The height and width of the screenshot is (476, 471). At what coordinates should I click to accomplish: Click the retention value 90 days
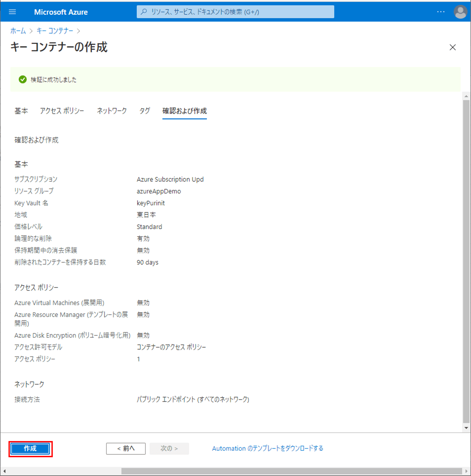pyautogui.click(x=148, y=262)
